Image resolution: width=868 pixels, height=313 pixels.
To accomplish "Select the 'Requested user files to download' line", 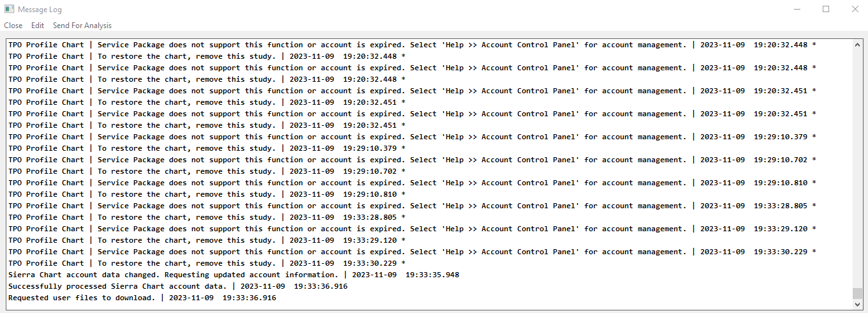I will (x=142, y=298).
